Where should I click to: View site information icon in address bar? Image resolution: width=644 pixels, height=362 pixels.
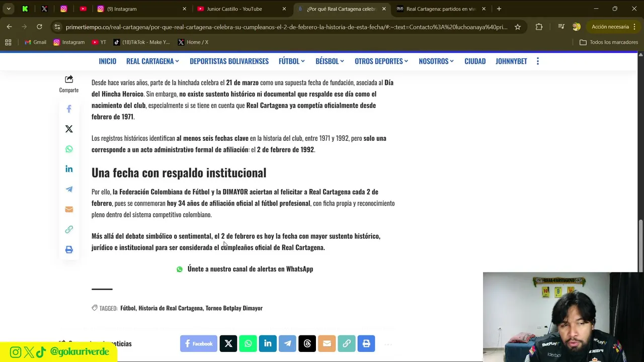coord(57,27)
